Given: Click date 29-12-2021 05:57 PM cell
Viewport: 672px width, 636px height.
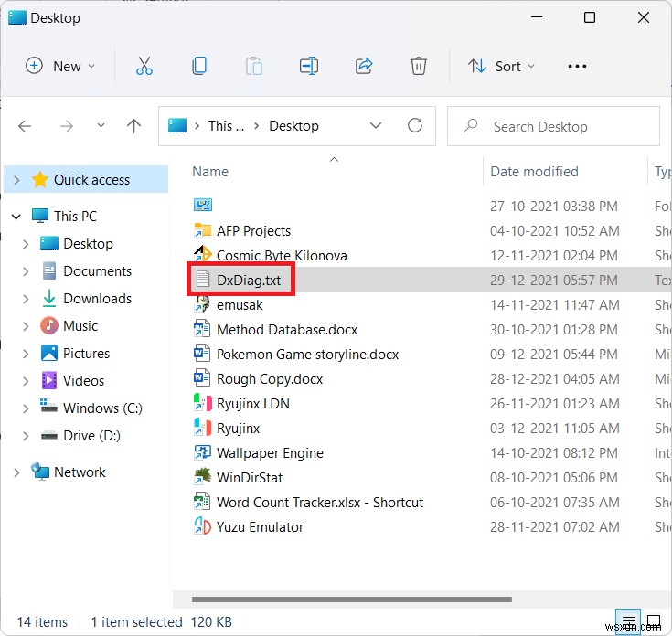Looking at the screenshot, I should point(554,281).
